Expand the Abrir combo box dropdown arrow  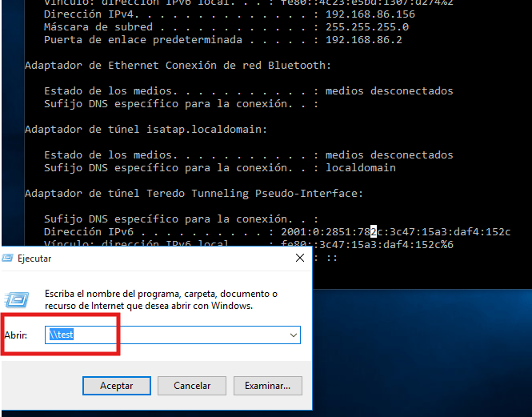(x=293, y=335)
